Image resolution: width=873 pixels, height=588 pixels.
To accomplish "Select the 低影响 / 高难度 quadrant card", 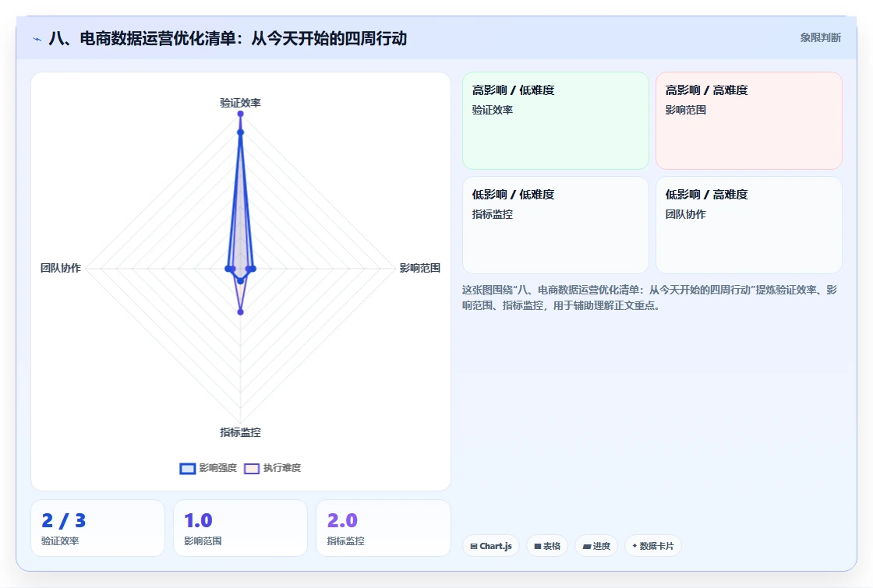I will coord(749,225).
